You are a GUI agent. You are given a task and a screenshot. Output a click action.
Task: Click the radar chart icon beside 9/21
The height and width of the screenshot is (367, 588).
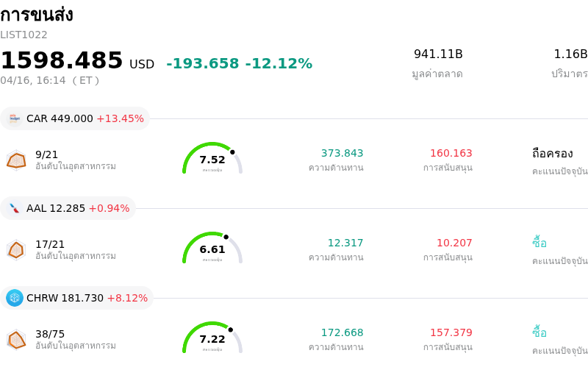coord(16,160)
